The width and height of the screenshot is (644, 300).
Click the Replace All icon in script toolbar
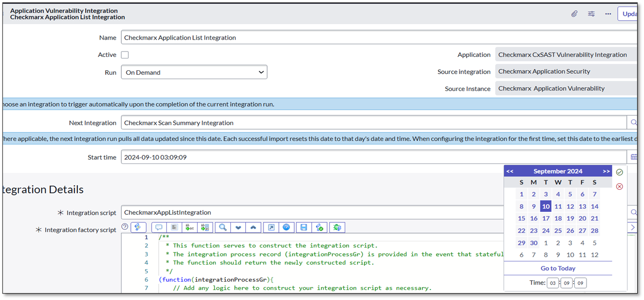206,227
